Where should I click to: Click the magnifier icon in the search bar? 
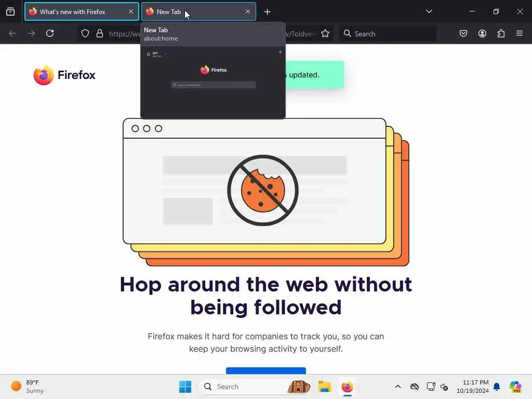[x=348, y=33]
